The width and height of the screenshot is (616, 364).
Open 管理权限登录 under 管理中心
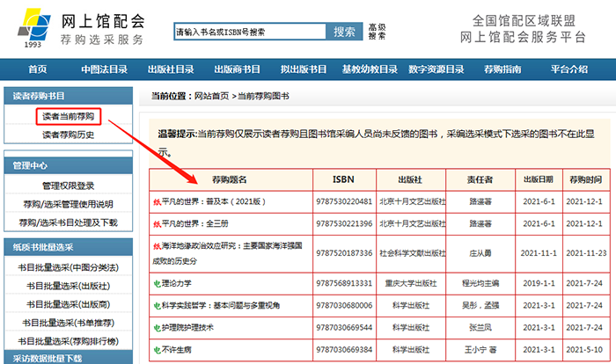coord(69,186)
